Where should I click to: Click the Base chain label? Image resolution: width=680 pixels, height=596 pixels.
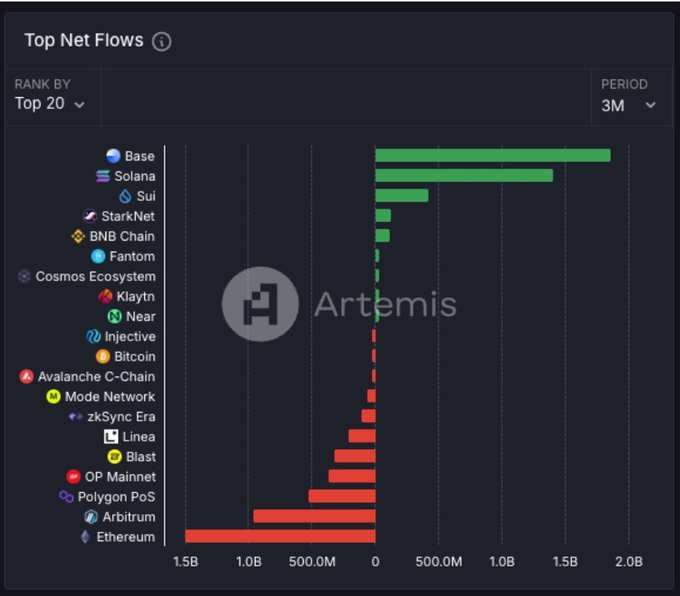coord(140,156)
